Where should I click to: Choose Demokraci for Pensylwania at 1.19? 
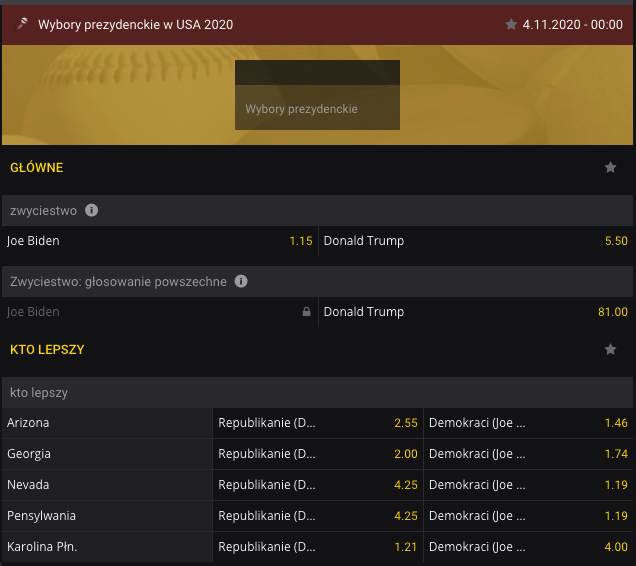(528, 516)
